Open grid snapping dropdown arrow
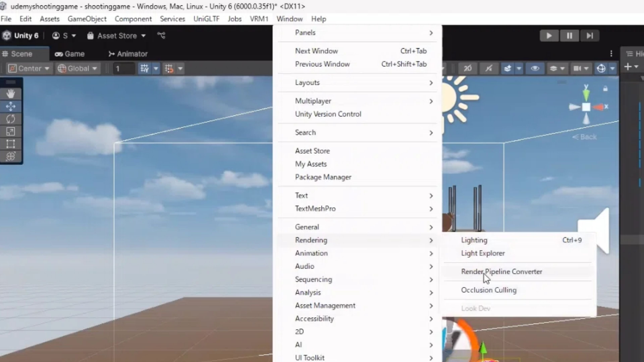 pos(156,68)
